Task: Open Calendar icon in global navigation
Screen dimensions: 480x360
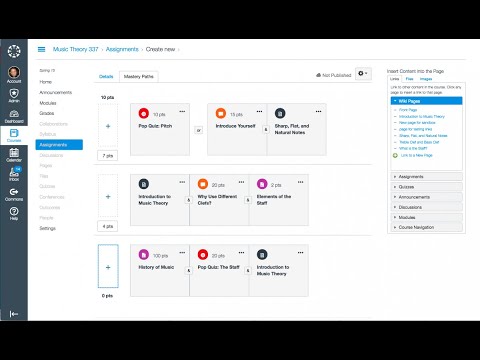Action: tap(14, 155)
